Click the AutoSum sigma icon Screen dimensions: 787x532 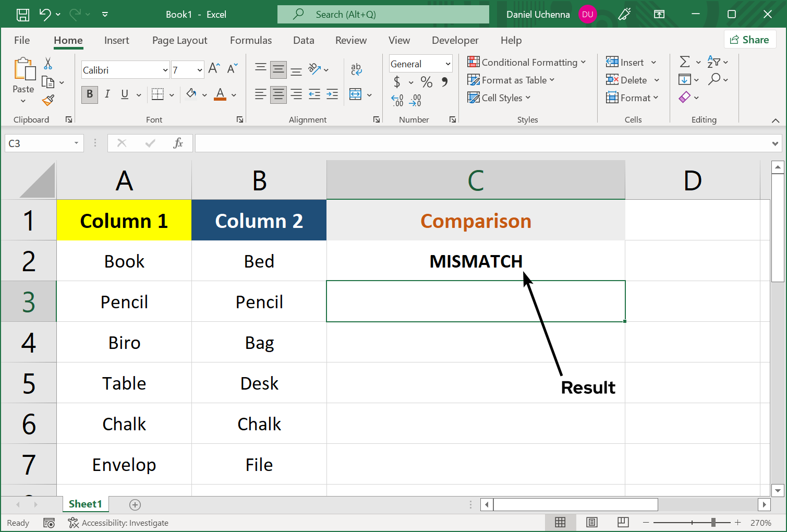tap(685, 62)
